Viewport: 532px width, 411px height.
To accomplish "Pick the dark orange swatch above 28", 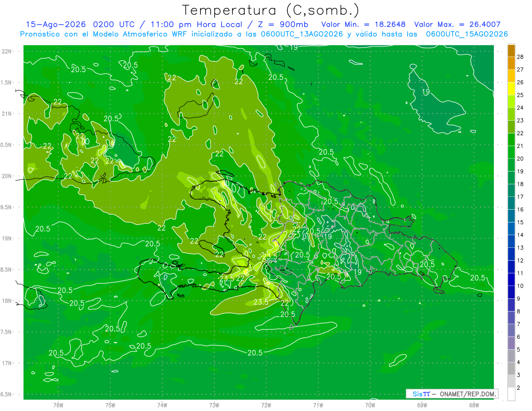I will [x=511, y=51].
